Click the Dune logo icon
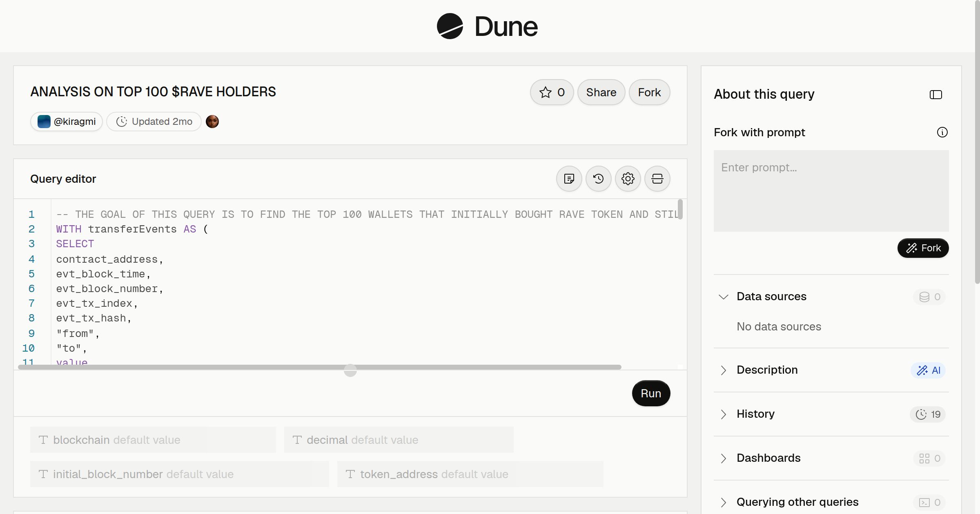Image resolution: width=980 pixels, height=514 pixels. point(450,26)
